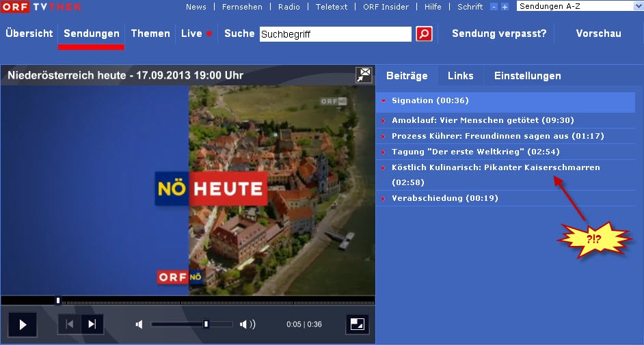
Task: Click the NÖ HEUTE video frame
Action: 188,190
